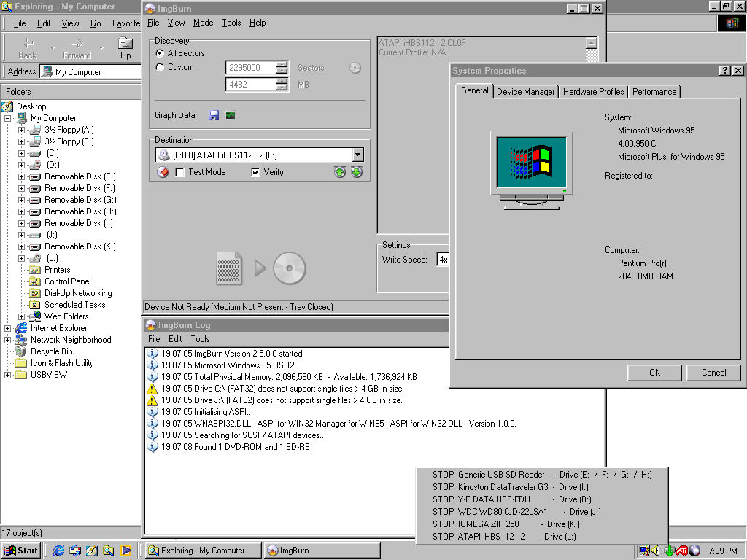
Task: Select the Custom radio button
Action: point(160,68)
